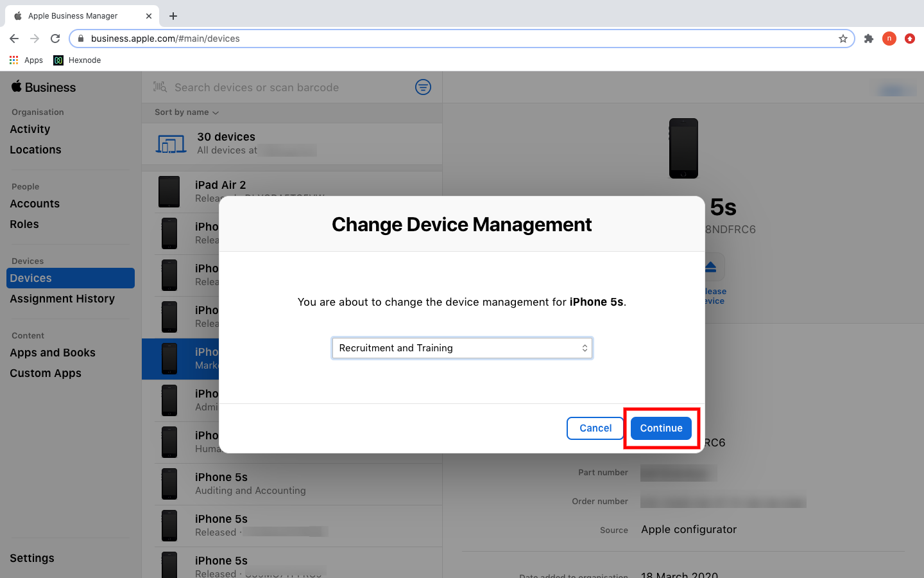Open the device filter icon
This screenshot has height=578, width=924.
click(423, 87)
